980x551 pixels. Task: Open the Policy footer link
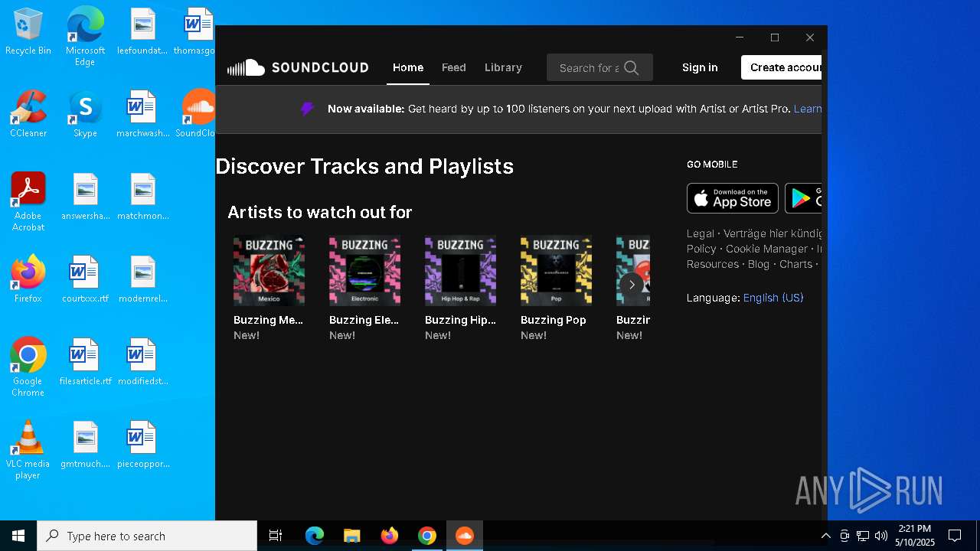coord(701,249)
